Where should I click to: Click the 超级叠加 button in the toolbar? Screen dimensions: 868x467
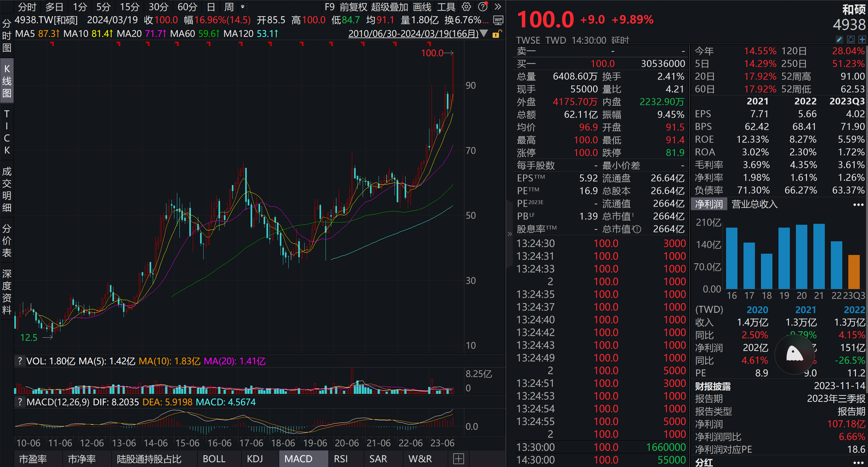coord(389,7)
